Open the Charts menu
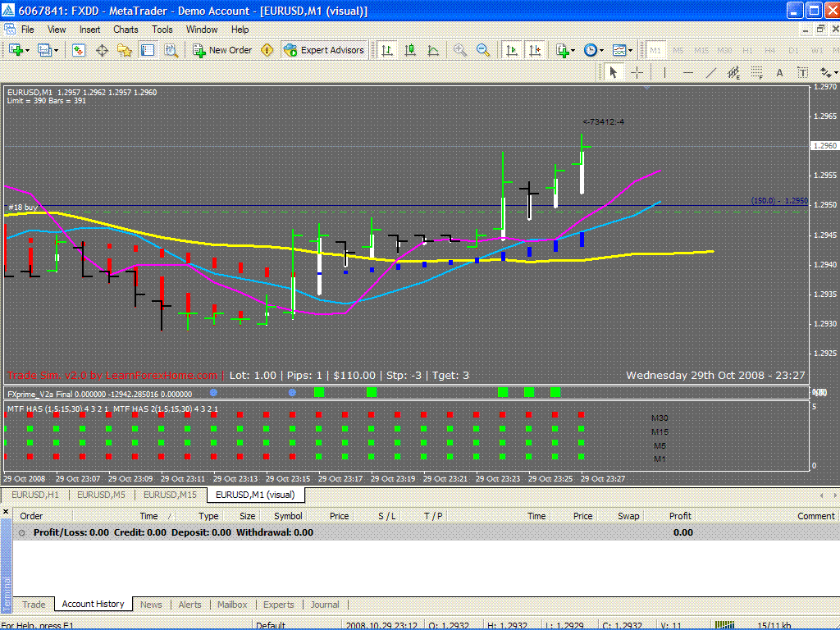The height and width of the screenshot is (630, 840). (126, 30)
